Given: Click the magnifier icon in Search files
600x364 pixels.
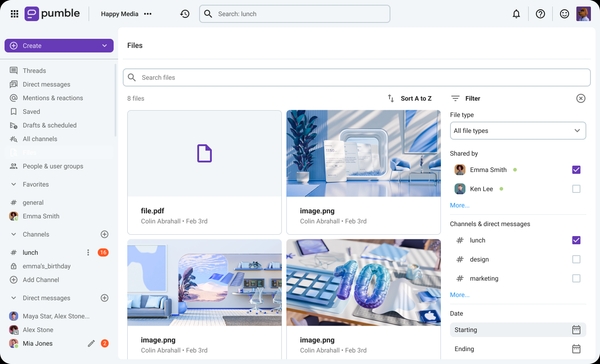Looking at the screenshot, I should coord(132,77).
